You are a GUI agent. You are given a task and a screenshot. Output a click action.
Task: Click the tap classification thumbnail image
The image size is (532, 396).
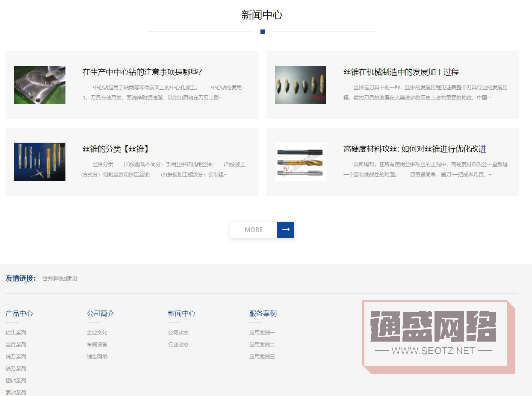pos(40,162)
